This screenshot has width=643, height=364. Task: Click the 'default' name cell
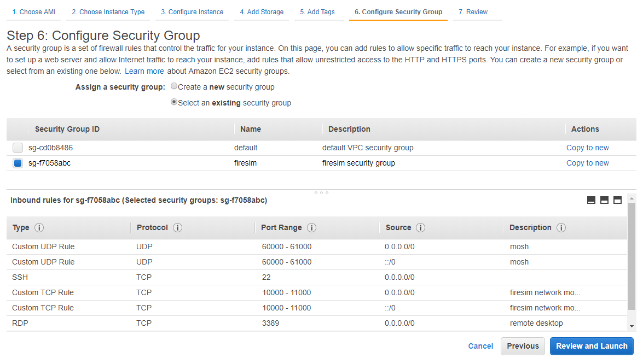(x=246, y=148)
